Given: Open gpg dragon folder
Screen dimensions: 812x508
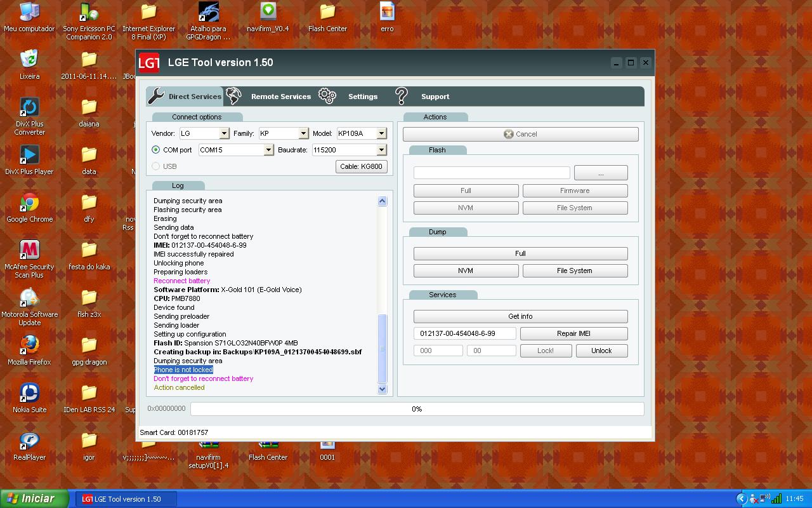Looking at the screenshot, I should click(x=89, y=351).
